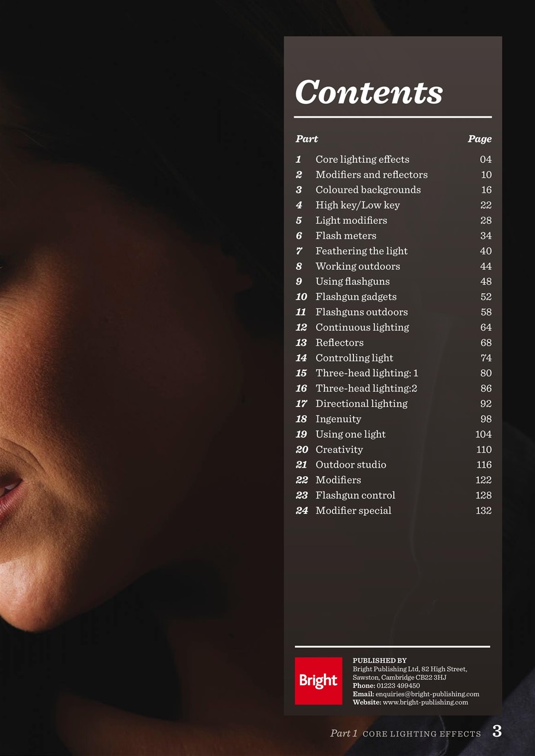Click page number 132 beside Modifier special
535x756 pixels.
[x=483, y=510]
